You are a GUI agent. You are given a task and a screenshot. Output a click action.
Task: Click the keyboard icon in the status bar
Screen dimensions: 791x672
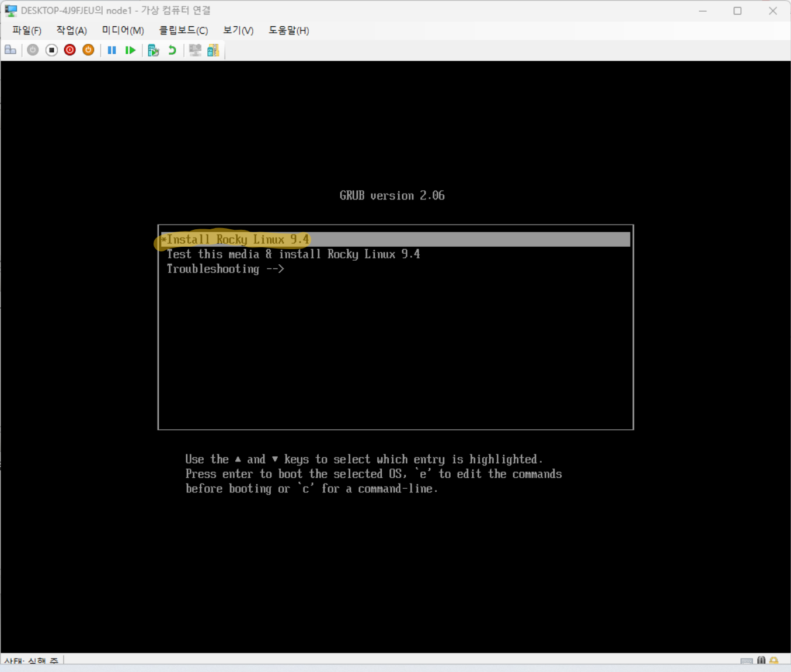[747, 660]
